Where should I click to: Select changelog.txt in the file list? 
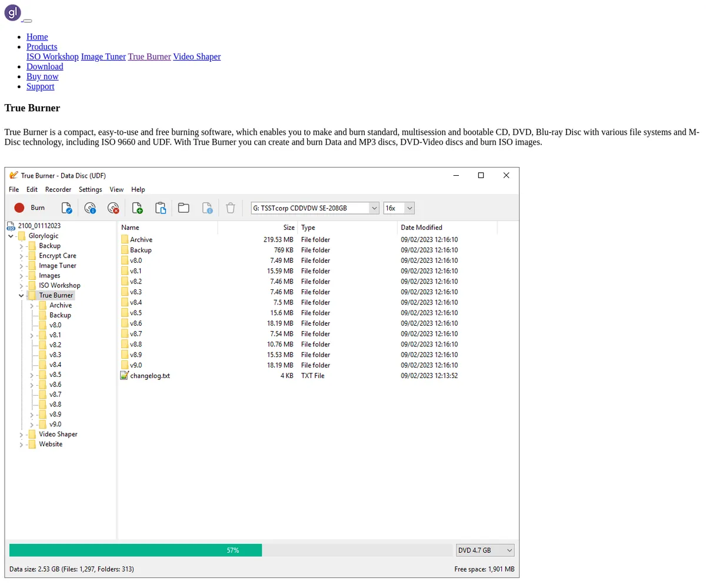pyautogui.click(x=149, y=376)
